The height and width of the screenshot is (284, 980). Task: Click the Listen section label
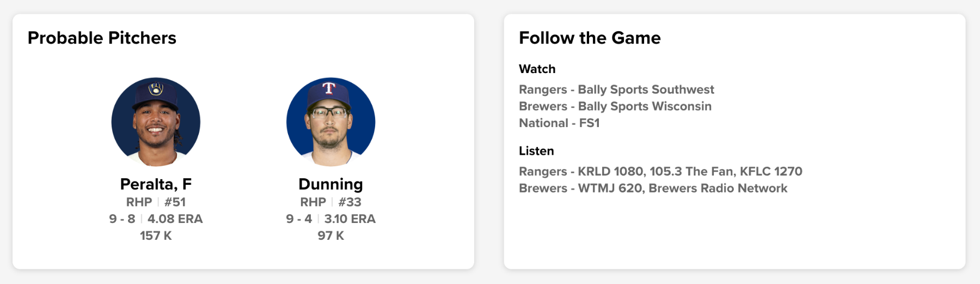536,151
